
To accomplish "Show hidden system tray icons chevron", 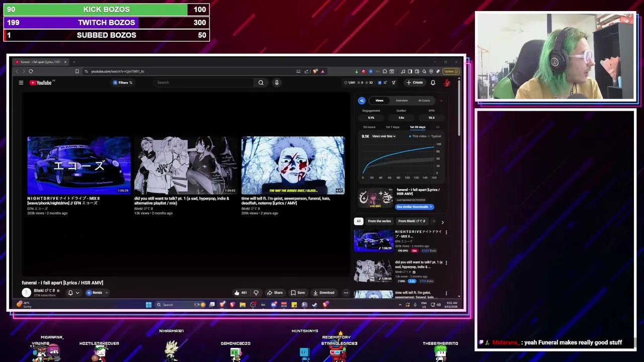I will pos(400,305).
